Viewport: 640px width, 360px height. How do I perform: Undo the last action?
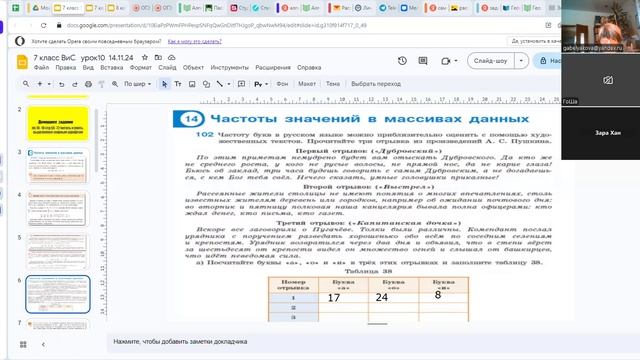pos(62,84)
